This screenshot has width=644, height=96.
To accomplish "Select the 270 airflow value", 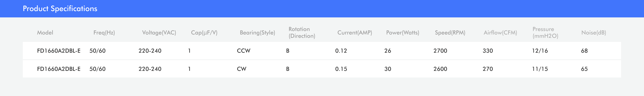I will click(x=488, y=69).
